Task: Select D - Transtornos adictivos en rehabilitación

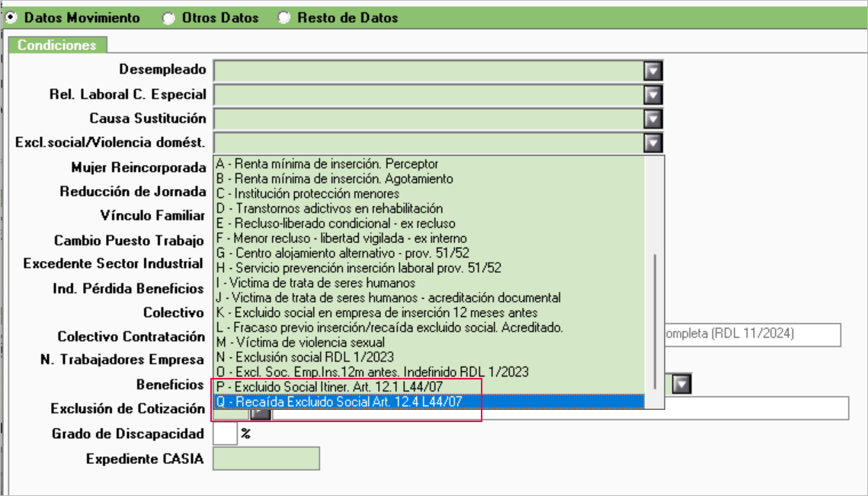Action: click(x=429, y=209)
